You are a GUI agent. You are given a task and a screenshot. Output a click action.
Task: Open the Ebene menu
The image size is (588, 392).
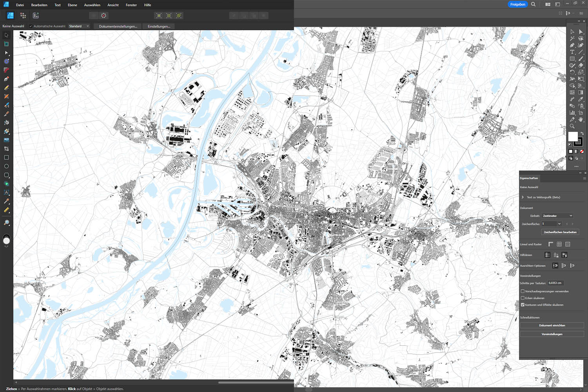[x=73, y=5]
